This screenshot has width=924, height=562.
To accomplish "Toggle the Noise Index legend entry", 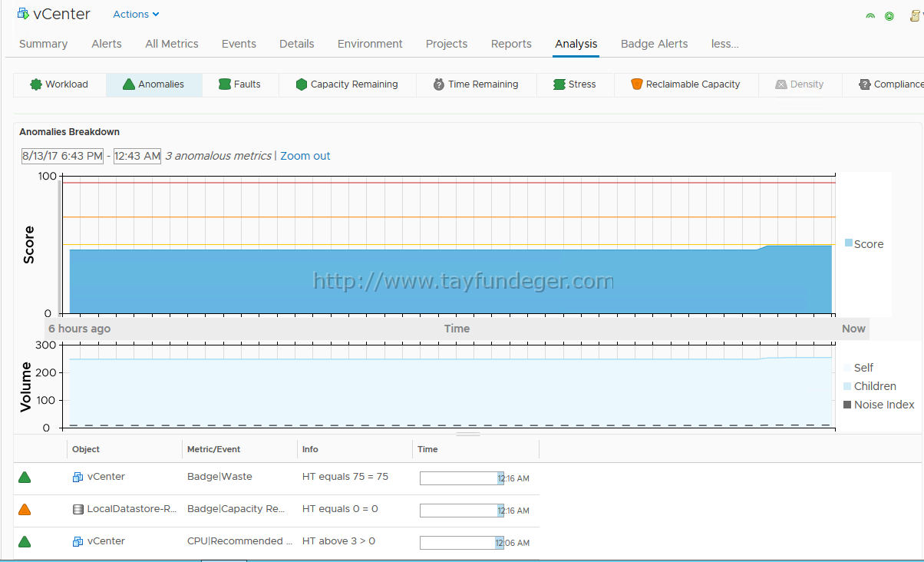I will pos(879,405).
